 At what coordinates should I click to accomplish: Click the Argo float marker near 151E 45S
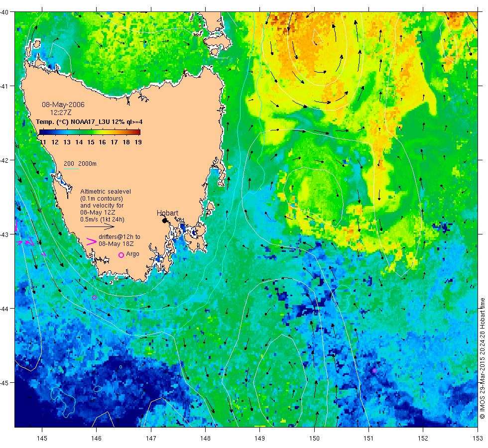374,370
